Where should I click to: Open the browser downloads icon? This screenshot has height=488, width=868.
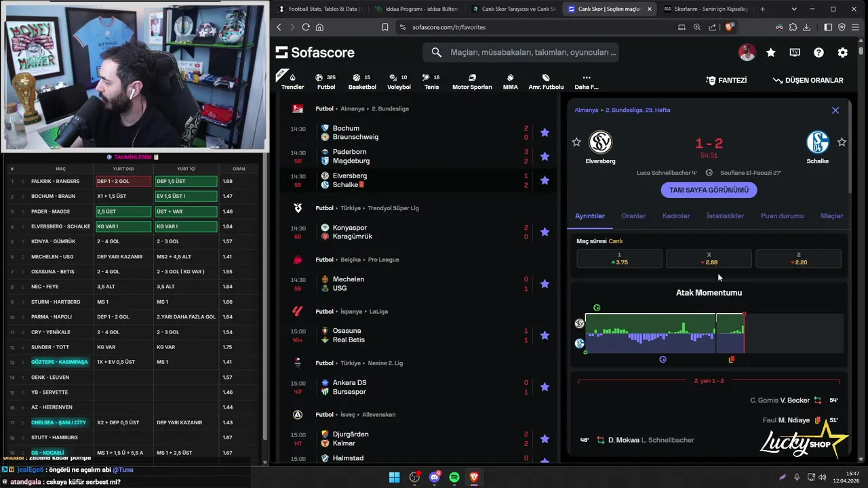pyautogui.click(x=806, y=27)
